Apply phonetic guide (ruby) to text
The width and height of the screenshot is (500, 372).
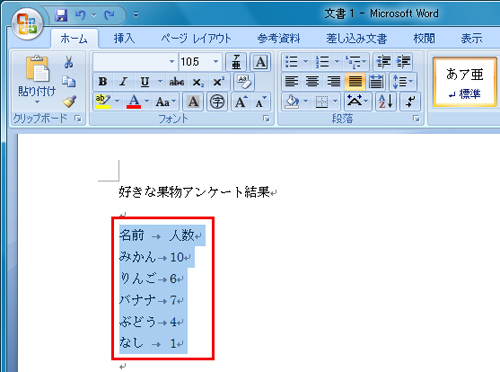pyautogui.click(x=236, y=62)
